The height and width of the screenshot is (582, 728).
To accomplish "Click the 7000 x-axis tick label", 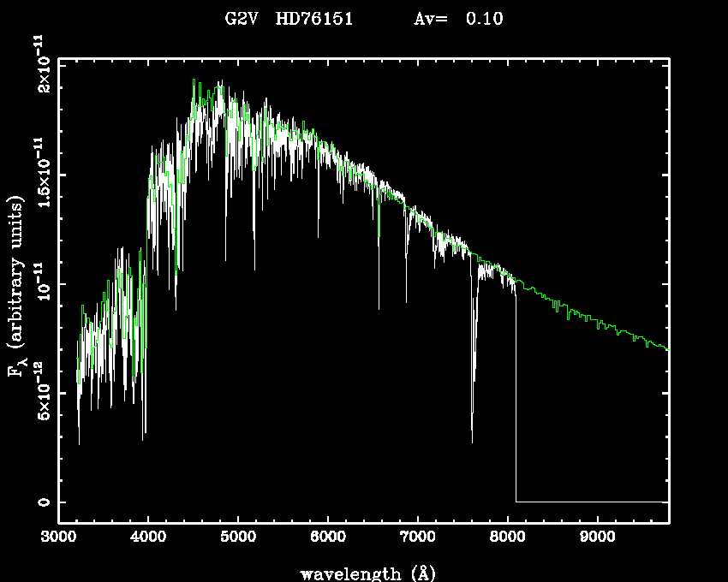I will [x=417, y=537].
